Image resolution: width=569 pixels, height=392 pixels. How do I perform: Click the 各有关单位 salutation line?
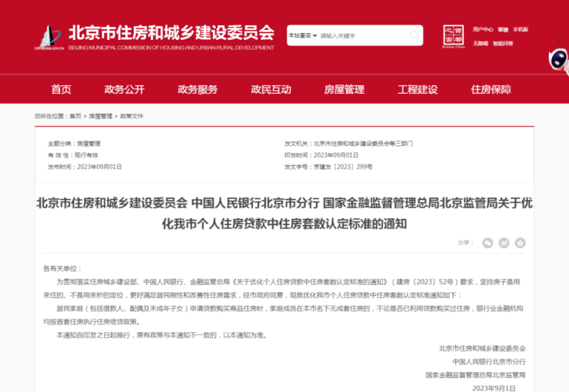[x=63, y=269]
